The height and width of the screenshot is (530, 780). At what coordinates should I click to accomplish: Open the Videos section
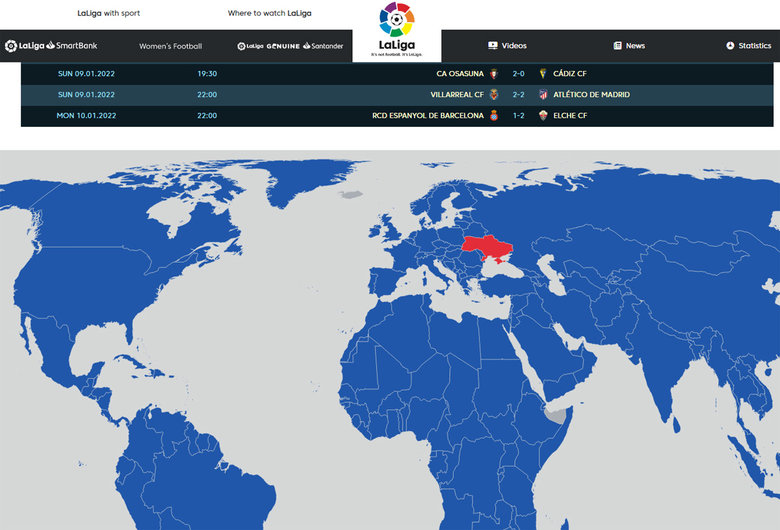click(507, 46)
